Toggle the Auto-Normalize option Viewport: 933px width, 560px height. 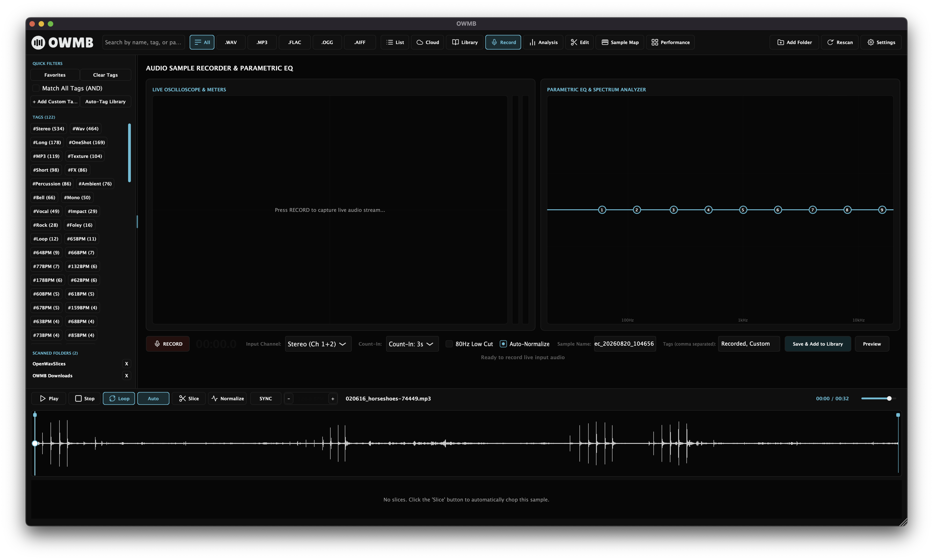503,344
